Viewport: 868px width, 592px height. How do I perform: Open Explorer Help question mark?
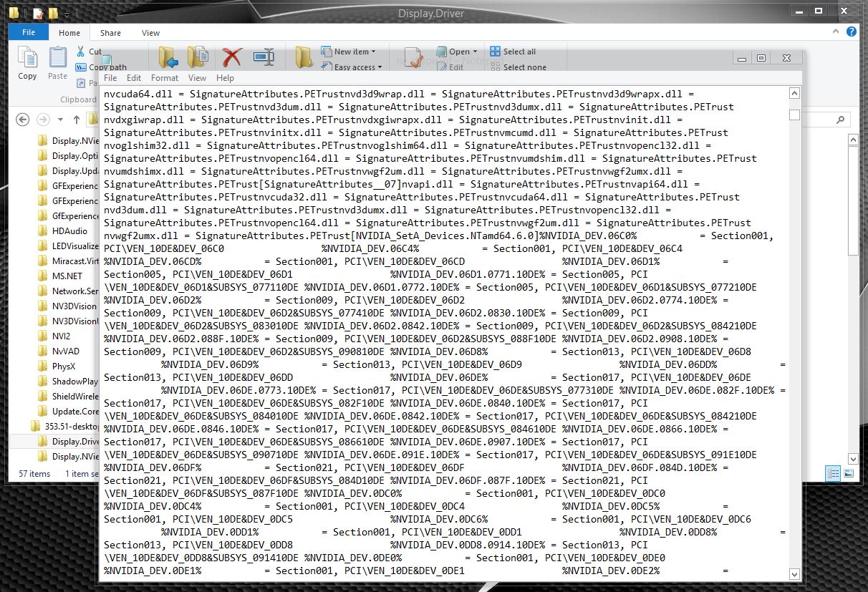point(852,32)
